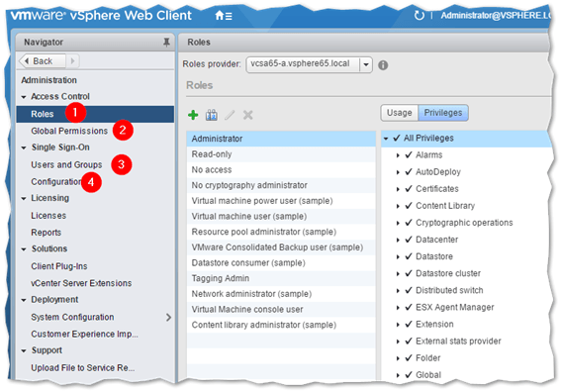561x392 pixels.
Task: Switch to the Privileges tab
Action: pyautogui.click(x=443, y=113)
